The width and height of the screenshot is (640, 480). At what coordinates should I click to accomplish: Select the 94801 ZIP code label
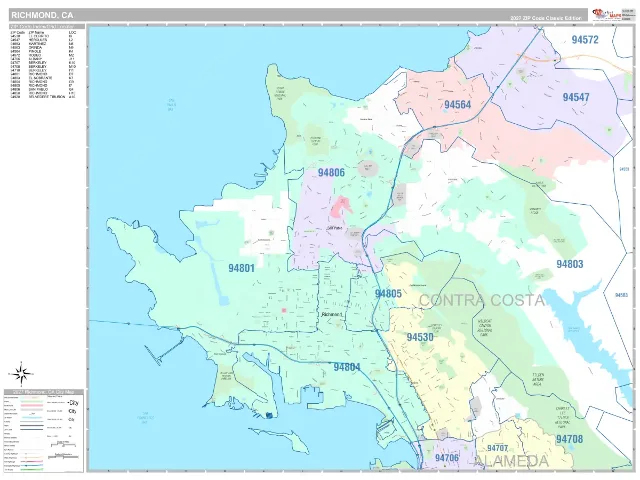(241, 268)
